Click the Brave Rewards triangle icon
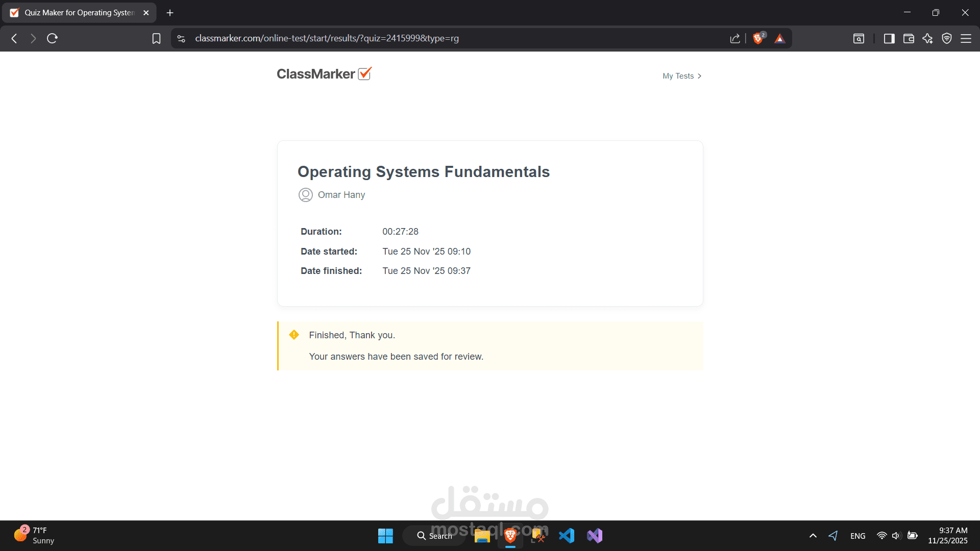Image resolution: width=980 pixels, height=551 pixels. [x=779, y=38]
